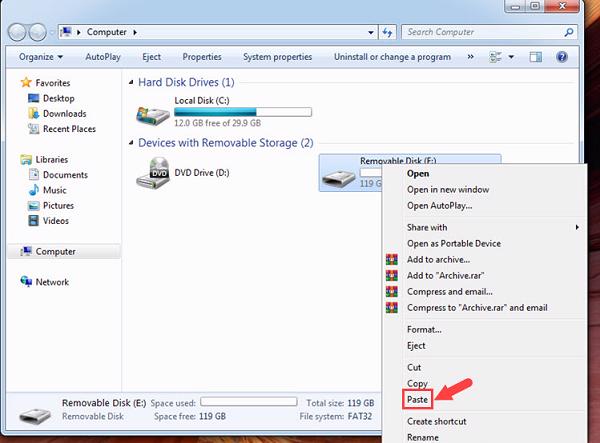
Task: Click AutoPlay in the toolbar
Action: (103, 57)
